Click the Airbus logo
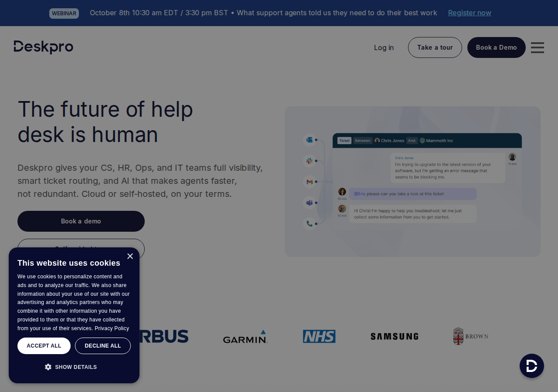The width and height of the screenshot is (558, 392). click(164, 336)
